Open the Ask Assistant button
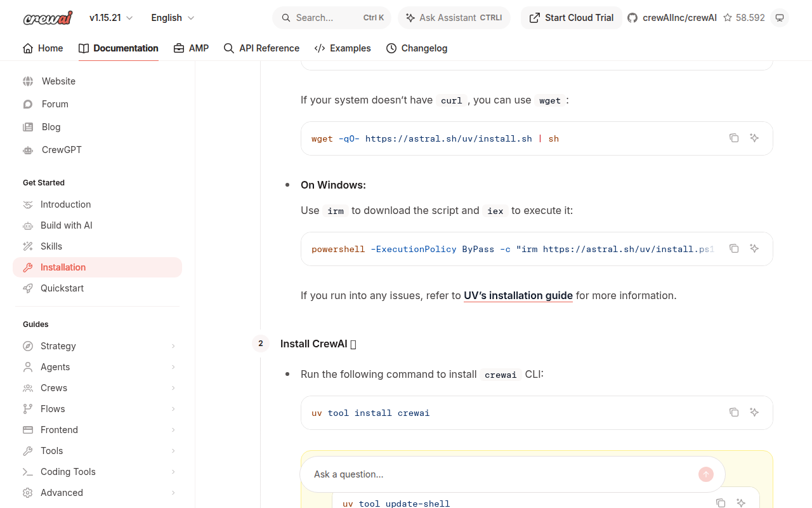Image resolution: width=812 pixels, height=508 pixels. pyautogui.click(x=454, y=18)
